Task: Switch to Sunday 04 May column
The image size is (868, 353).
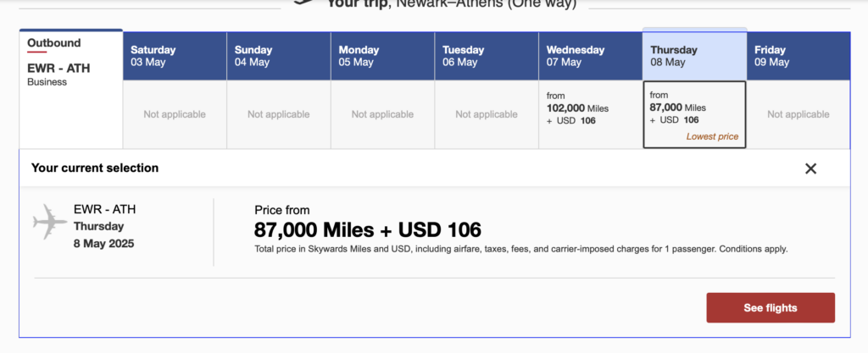Action: [x=278, y=56]
